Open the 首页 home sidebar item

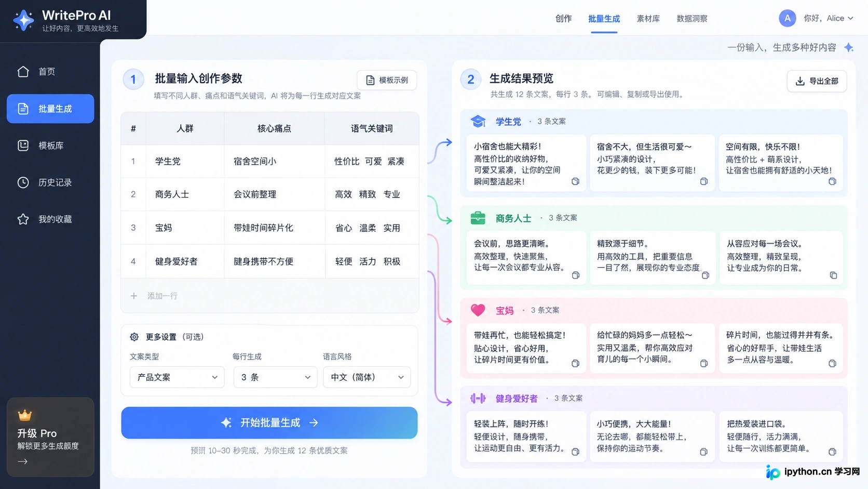coord(50,72)
